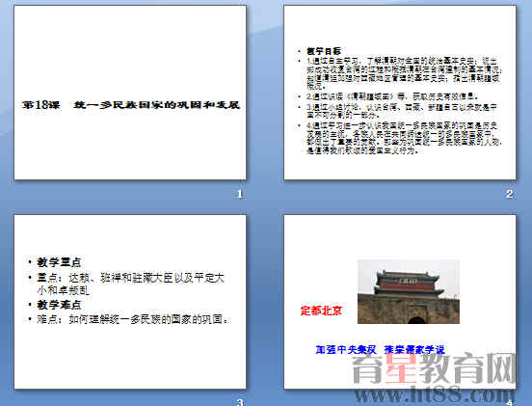Click the 第18课 lesson title text
This screenshot has width=532, height=406.
(131, 105)
